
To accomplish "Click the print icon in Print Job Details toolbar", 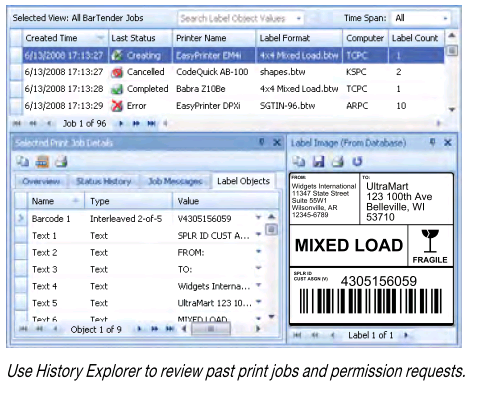I will point(61,162).
